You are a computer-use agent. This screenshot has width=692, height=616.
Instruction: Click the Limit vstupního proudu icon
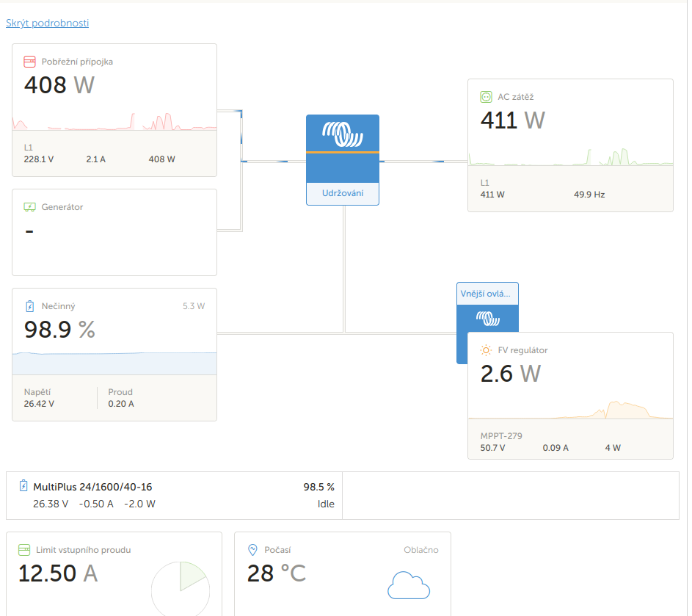24,549
